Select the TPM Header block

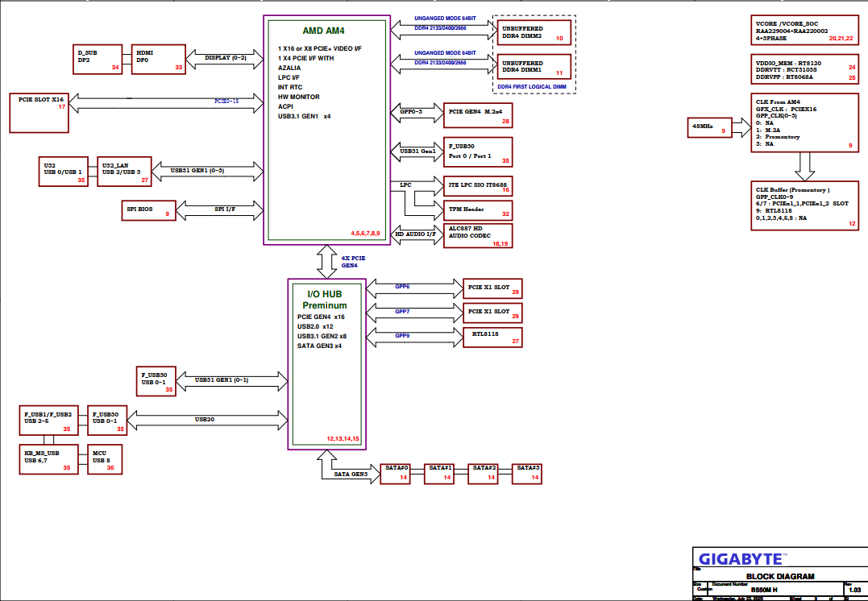[478, 210]
